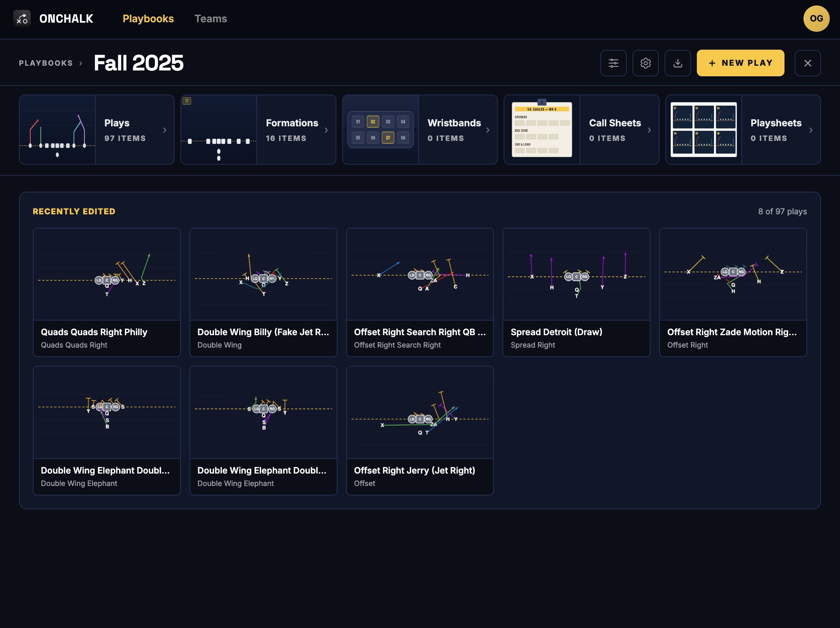Screen dimensions: 840x628
Task: Click the Quads Quads Right Philly title
Action: point(94,332)
